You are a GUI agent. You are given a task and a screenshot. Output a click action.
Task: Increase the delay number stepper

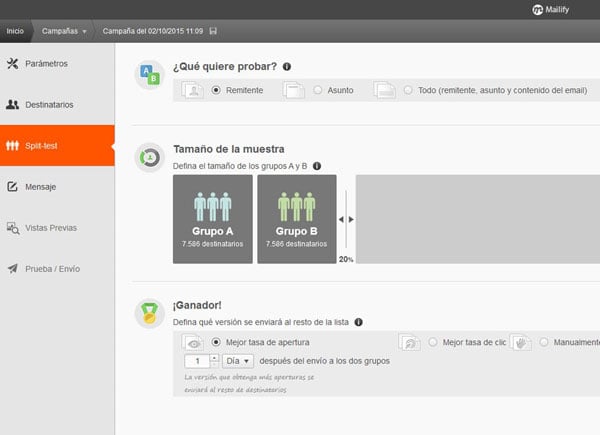214,358
